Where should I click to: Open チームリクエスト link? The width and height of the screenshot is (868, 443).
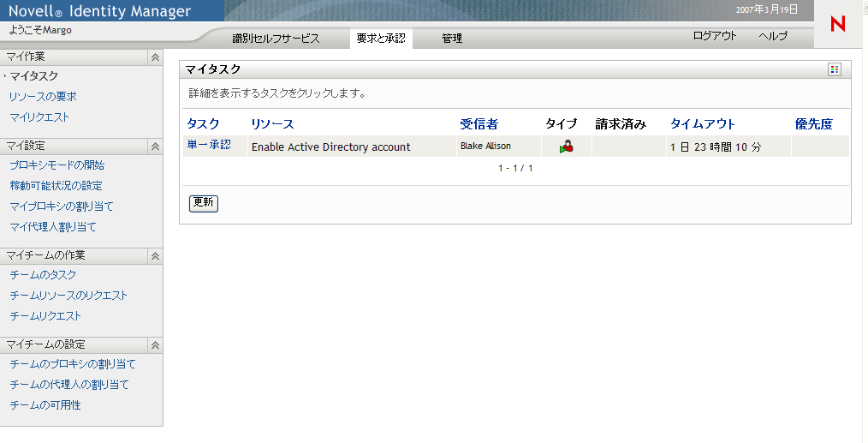pyautogui.click(x=45, y=316)
